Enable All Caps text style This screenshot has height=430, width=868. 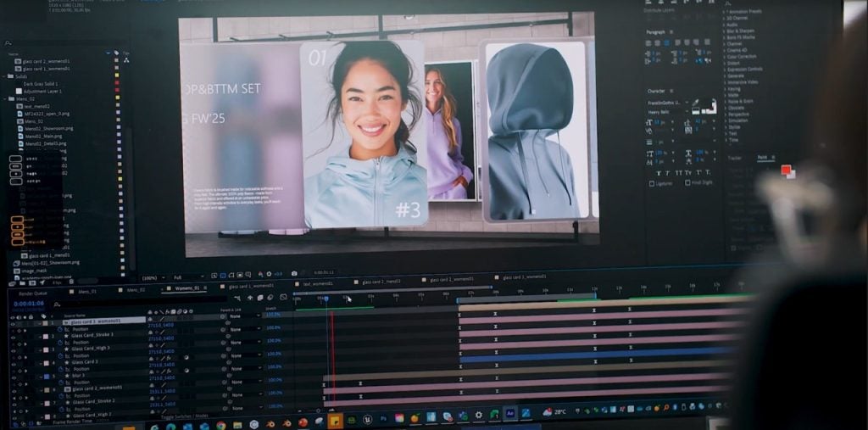point(678,173)
